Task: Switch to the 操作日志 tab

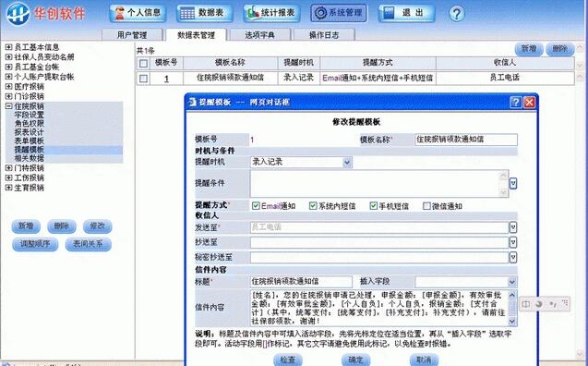Action: [324, 35]
